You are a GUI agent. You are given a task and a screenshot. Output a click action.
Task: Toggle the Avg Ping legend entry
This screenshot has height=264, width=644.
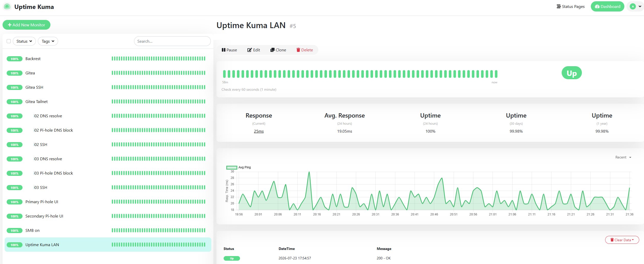[238, 167]
